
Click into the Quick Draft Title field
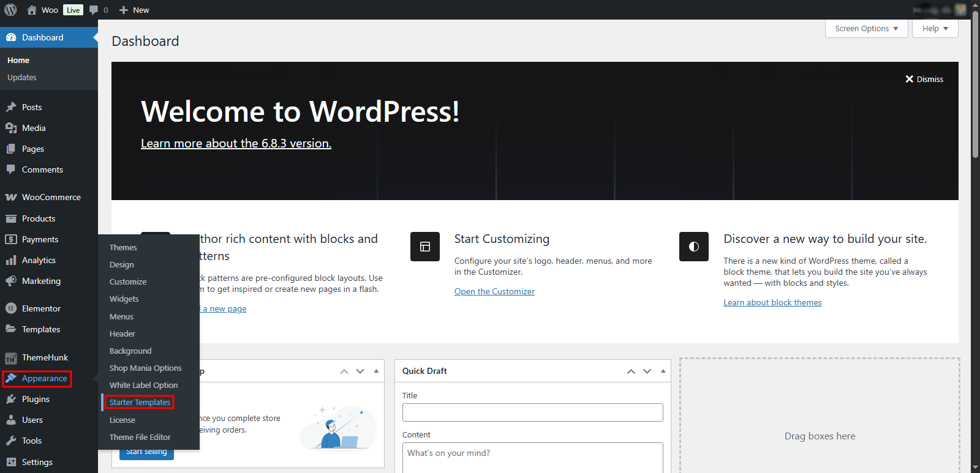[x=532, y=412]
